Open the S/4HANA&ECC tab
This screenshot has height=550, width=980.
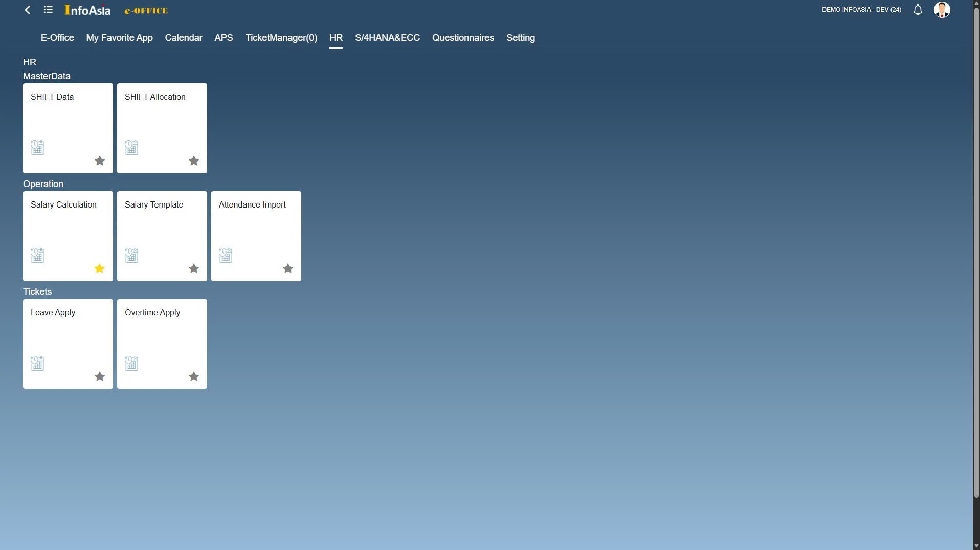pos(387,38)
